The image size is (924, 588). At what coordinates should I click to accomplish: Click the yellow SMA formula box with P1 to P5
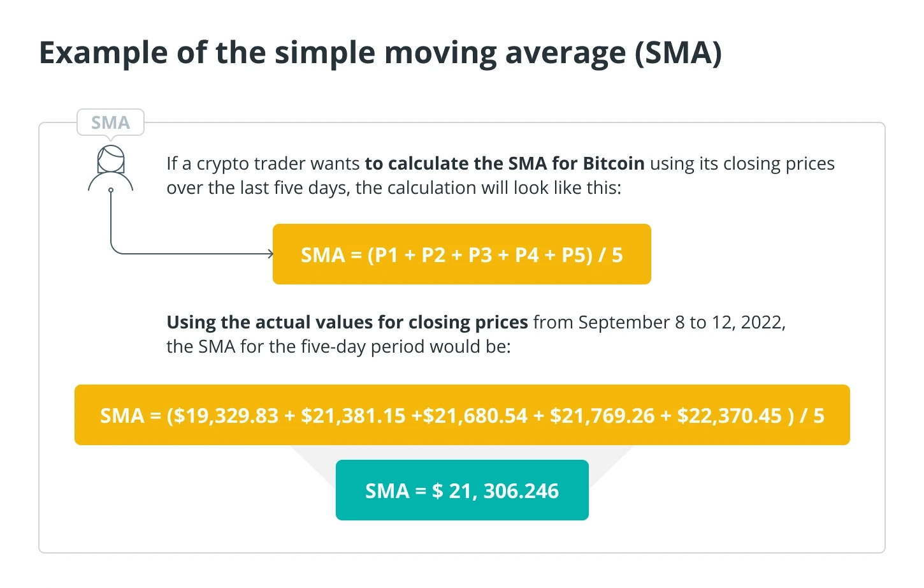pyautogui.click(x=462, y=254)
